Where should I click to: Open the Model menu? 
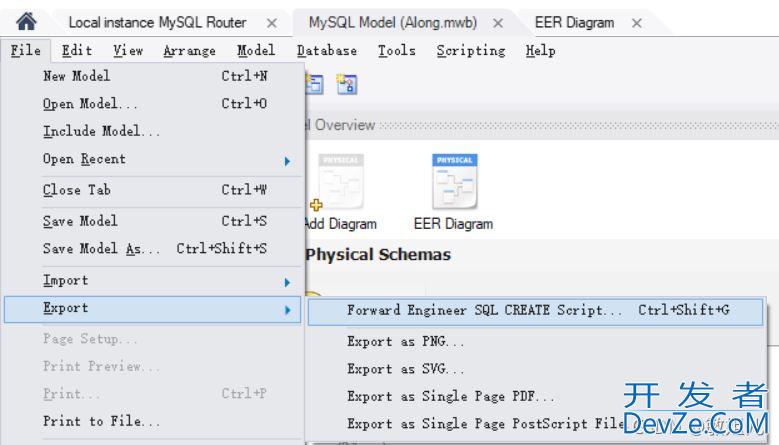click(x=256, y=50)
